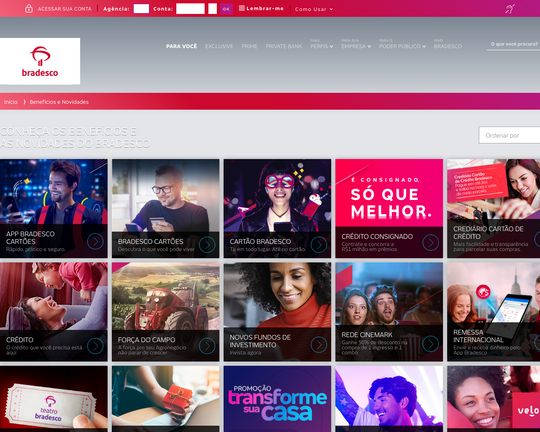
Task: Open the Ordenar por dropdown
Action: (509, 135)
